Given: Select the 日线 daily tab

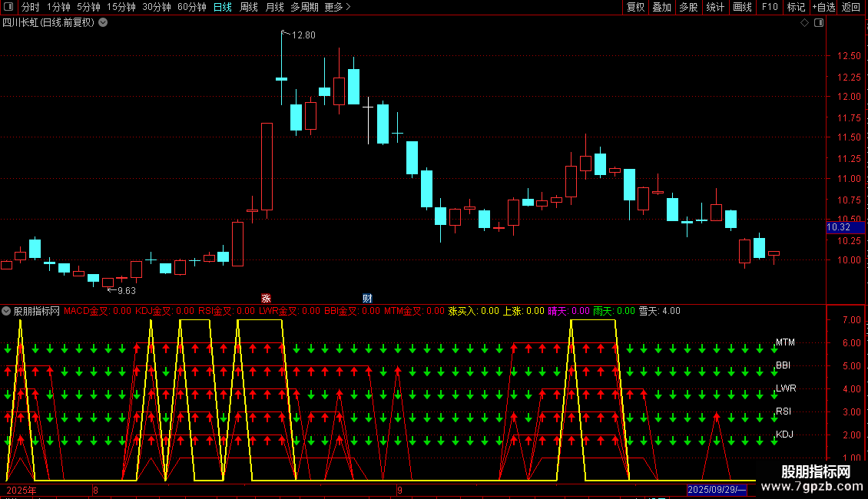Looking at the screenshot, I should [x=223, y=7].
